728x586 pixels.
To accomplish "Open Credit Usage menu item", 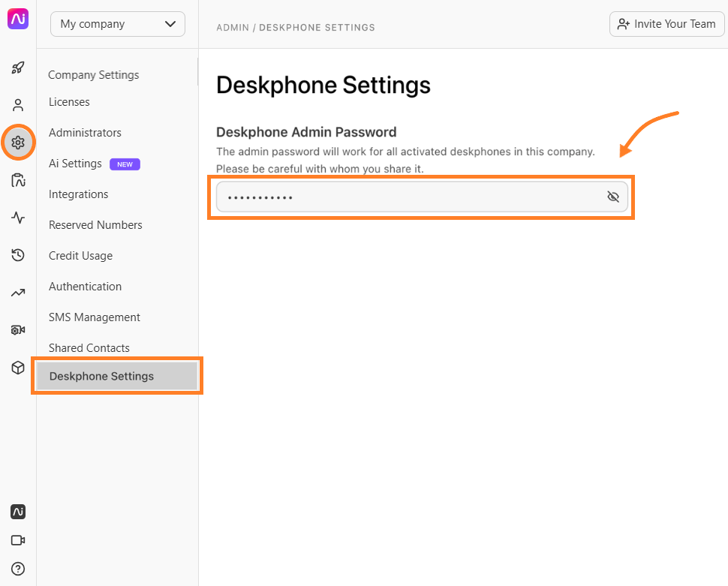I will 81,256.
